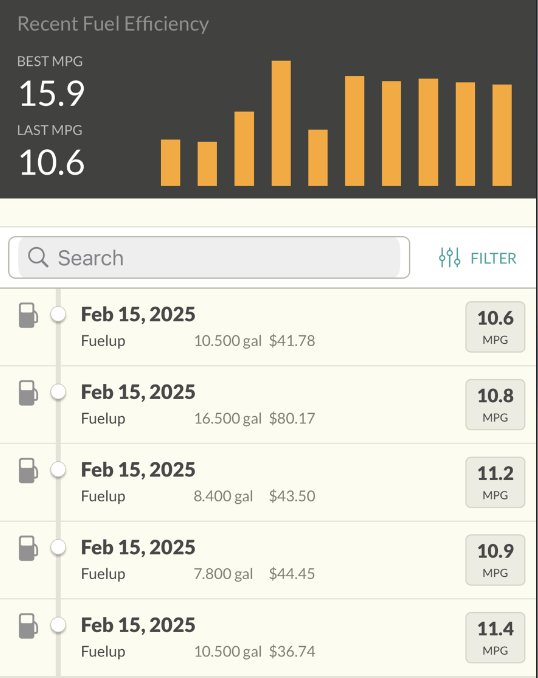Click fuel pump icon for 10.6 MPG entry
The image size is (538, 678).
pyautogui.click(x=28, y=315)
